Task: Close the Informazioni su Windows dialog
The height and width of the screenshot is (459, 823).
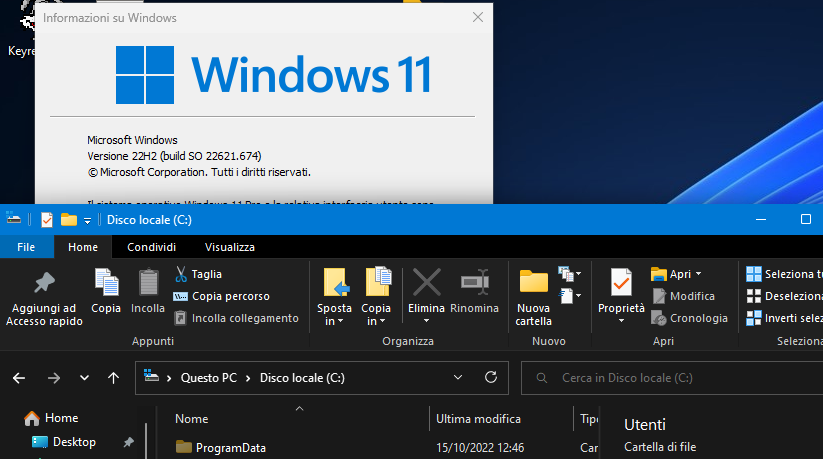Action: 478,17
